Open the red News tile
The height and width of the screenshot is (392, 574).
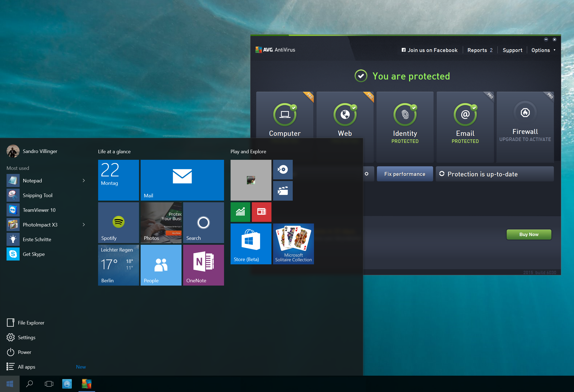[x=262, y=212]
